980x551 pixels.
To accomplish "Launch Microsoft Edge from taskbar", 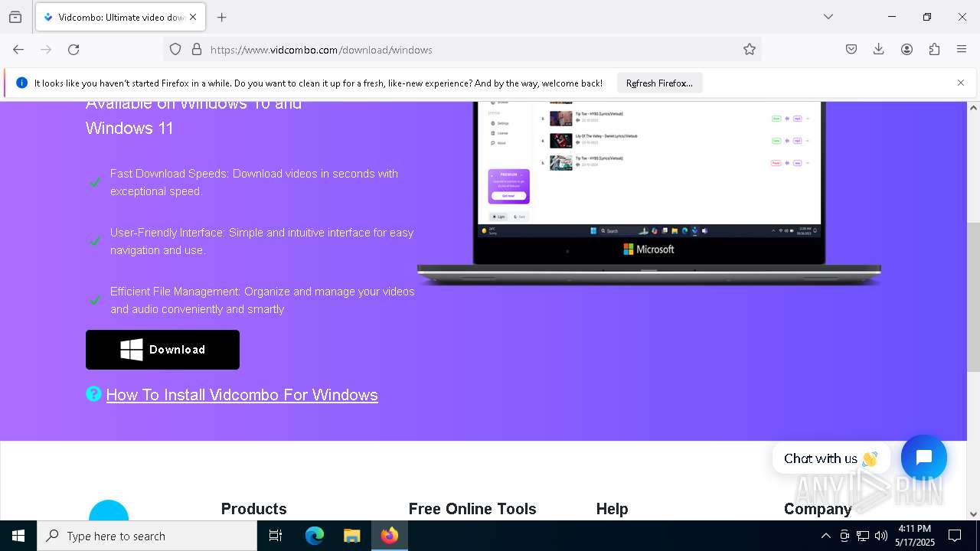I will tap(315, 536).
